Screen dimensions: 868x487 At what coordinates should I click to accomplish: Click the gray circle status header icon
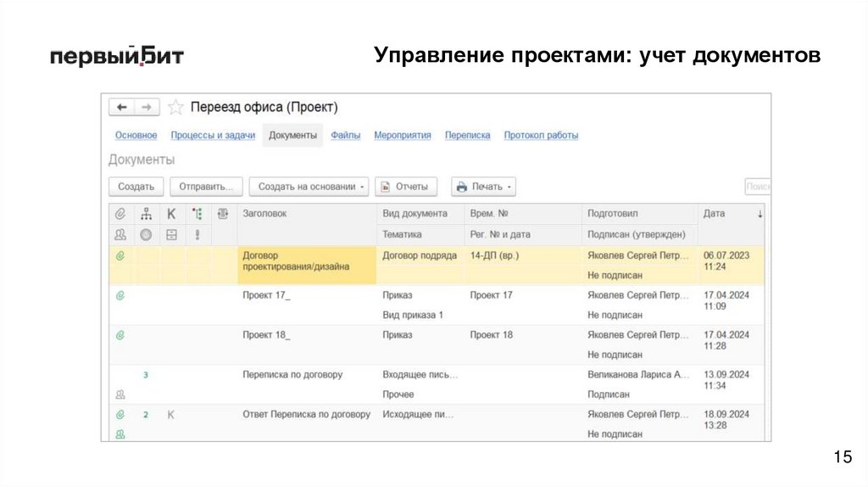(146, 235)
